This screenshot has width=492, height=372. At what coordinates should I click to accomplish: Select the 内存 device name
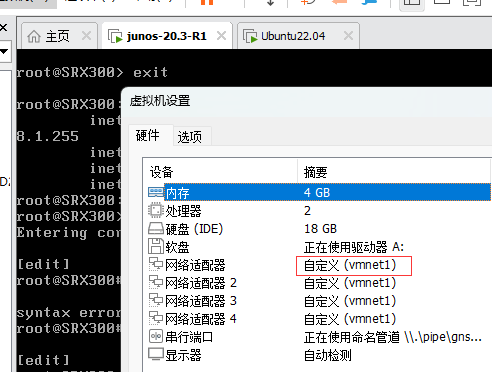[x=178, y=193]
